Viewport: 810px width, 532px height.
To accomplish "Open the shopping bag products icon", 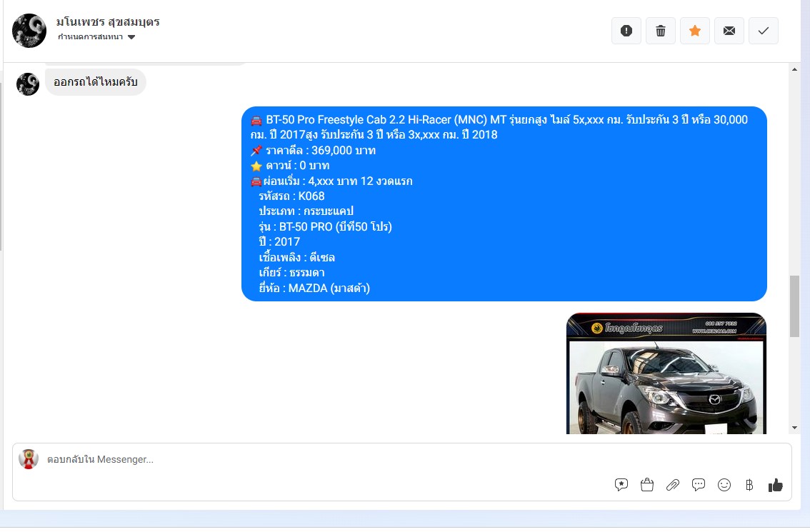I will tap(647, 484).
